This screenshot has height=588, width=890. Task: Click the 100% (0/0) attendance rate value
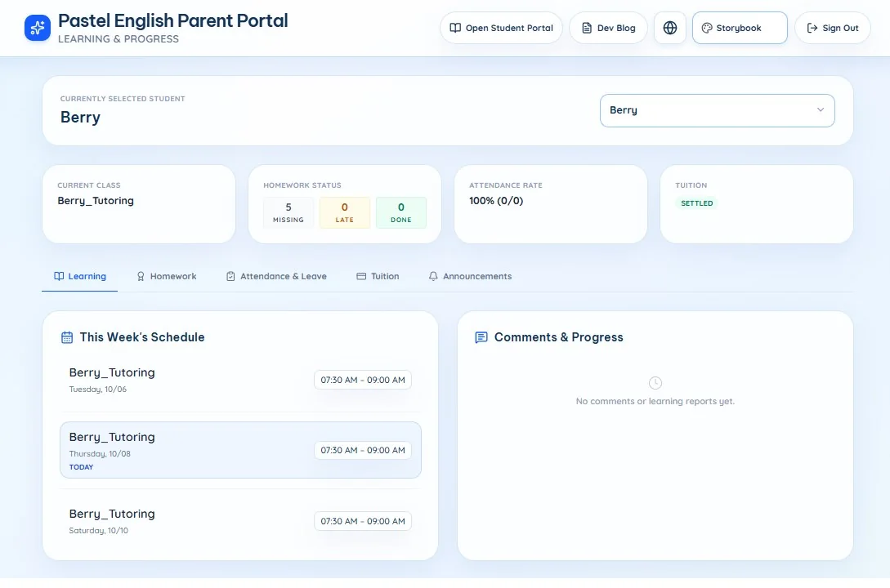pos(496,201)
